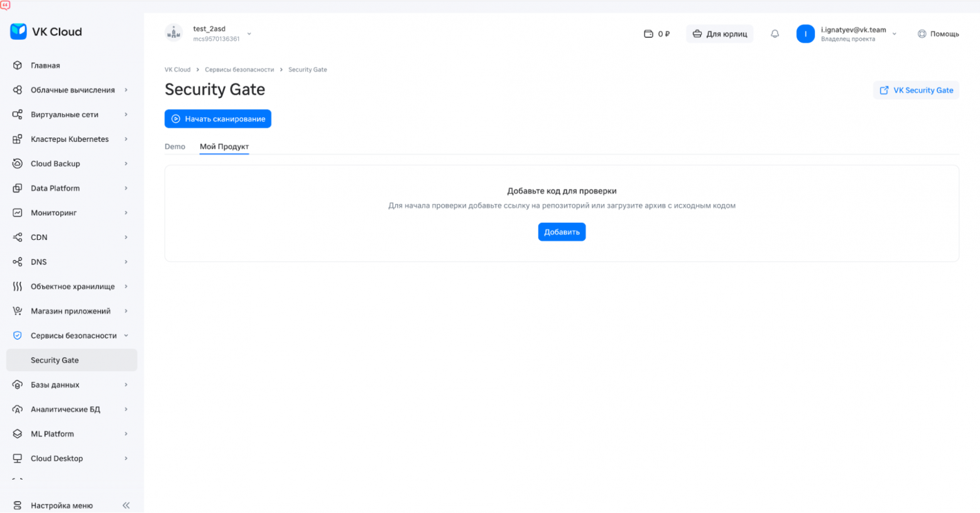
Task: Open the test_2asd project dropdown arrow
Action: [x=249, y=34]
